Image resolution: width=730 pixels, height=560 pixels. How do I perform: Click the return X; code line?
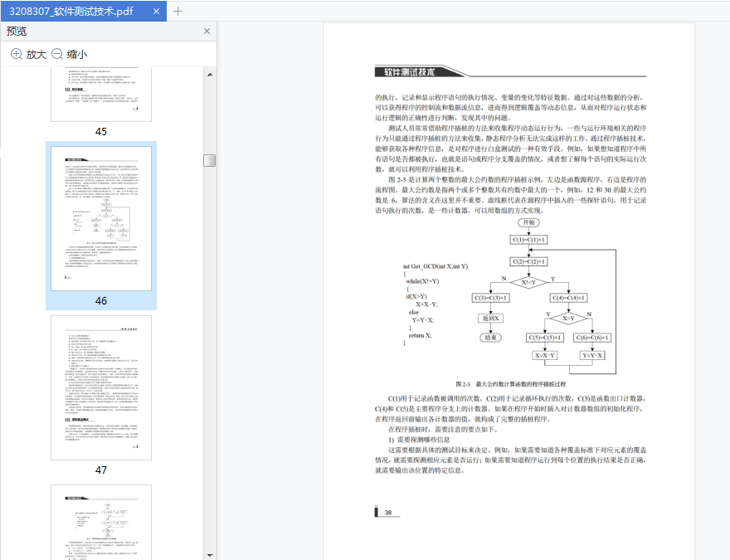[420, 335]
